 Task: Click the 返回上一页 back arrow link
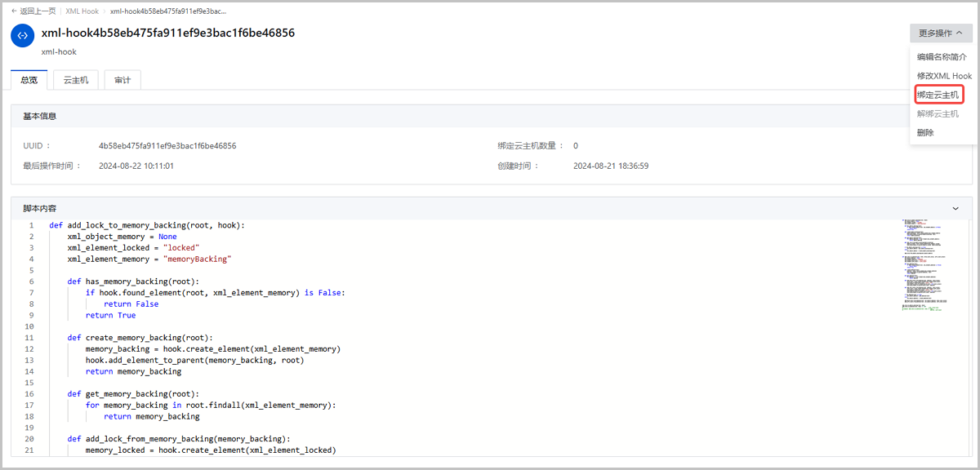33,11
